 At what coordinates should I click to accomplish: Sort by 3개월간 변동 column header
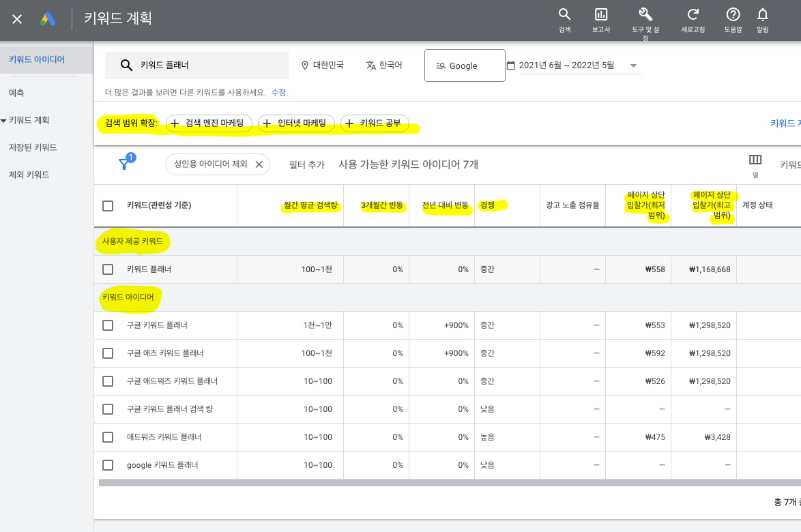pos(382,205)
